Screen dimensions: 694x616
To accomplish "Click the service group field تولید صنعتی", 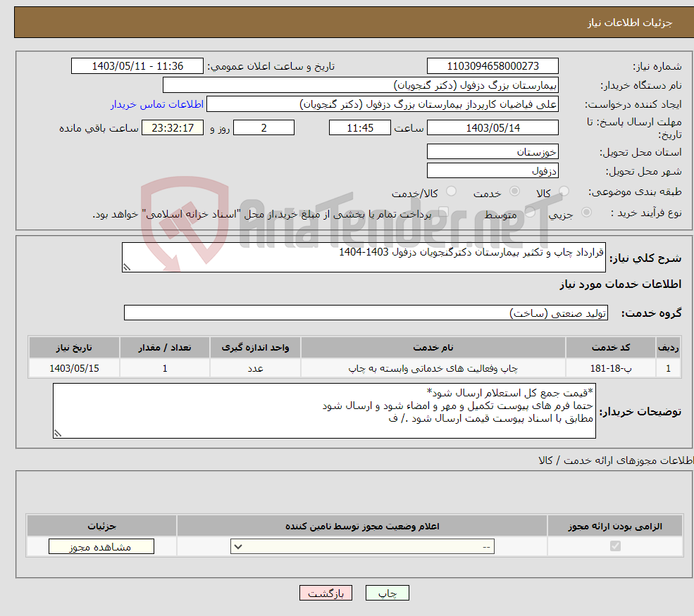I will (366, 313).
